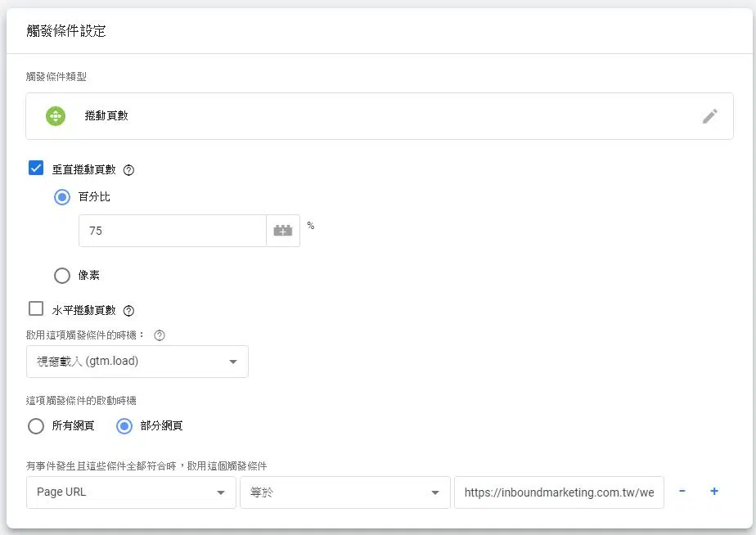The height and width of the screenshot is (535, 756).
Task: Select the 百分比 radio button
Action: pos(61,197)
